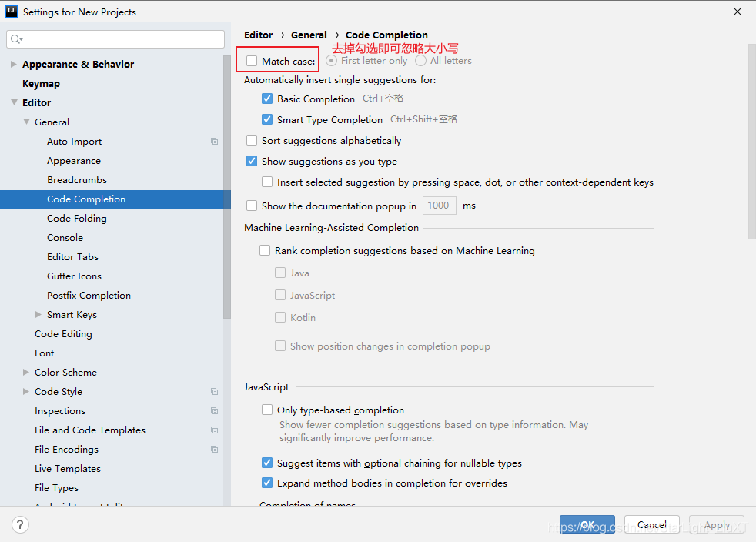
Task: Expand the Color Scheme node
Action: [26, 373]
